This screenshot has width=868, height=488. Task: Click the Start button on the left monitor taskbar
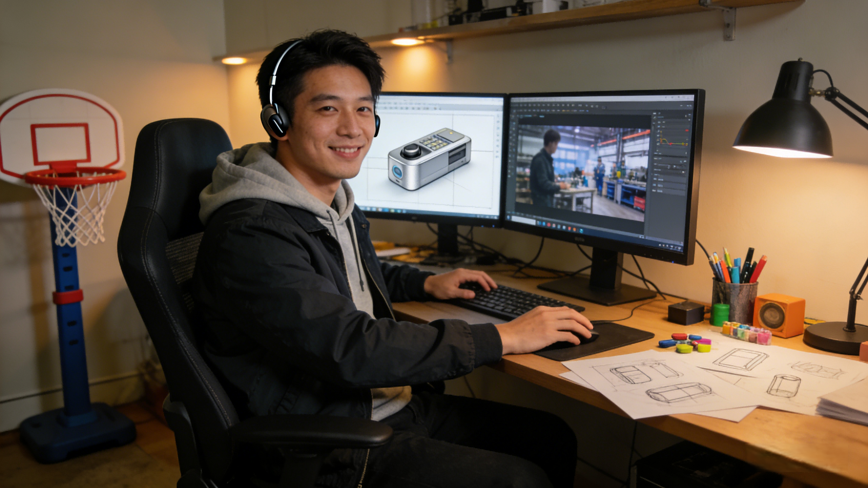(x=362, y=208)
